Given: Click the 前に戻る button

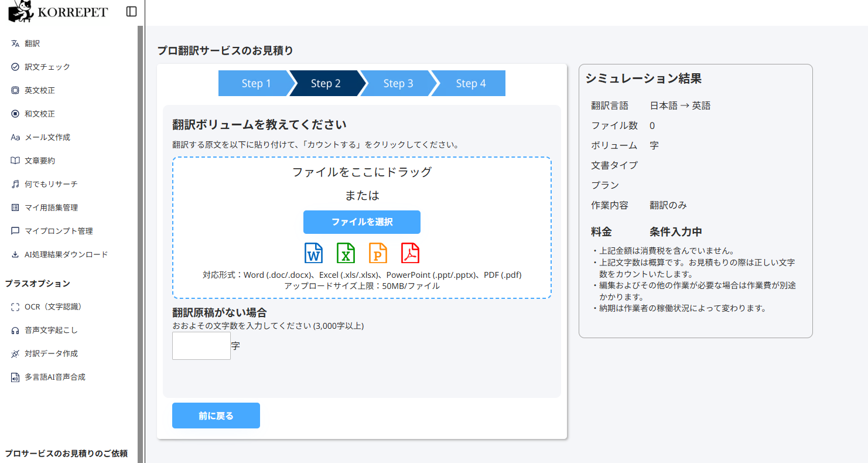Looking at the screenshot, I should click(216, 416).
